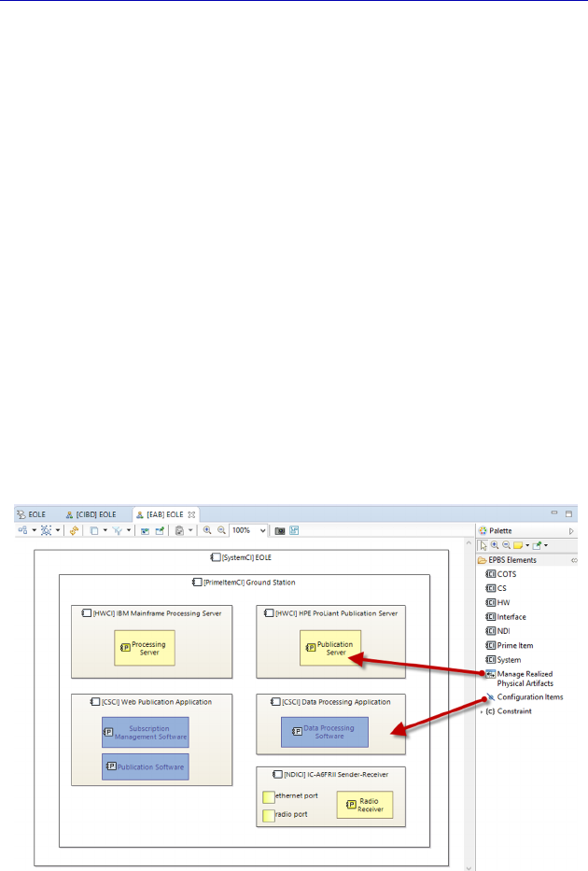The image size is (588, 871).
Task: Select the radio port square
Action: click(268, 815)
